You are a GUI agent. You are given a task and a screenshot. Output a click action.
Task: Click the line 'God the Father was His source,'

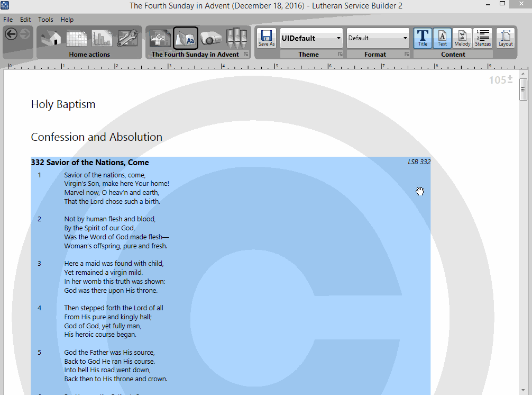109,353
